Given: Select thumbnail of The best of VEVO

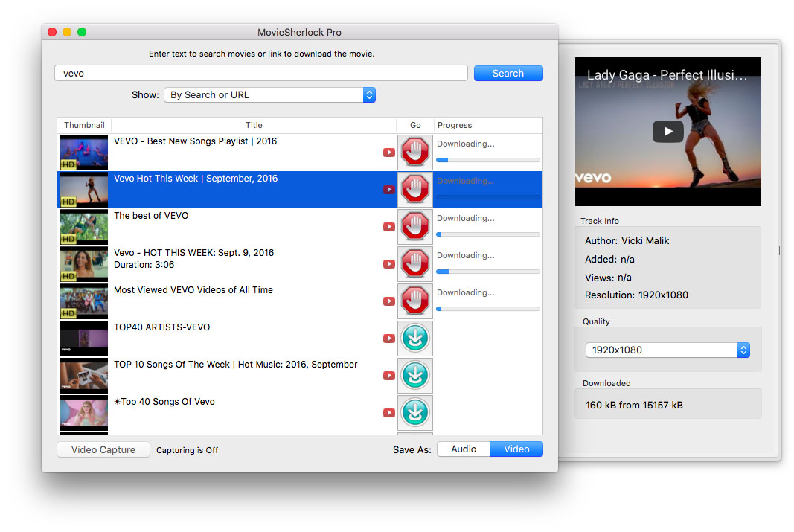Looking at the screenshot, I should 84,226.
